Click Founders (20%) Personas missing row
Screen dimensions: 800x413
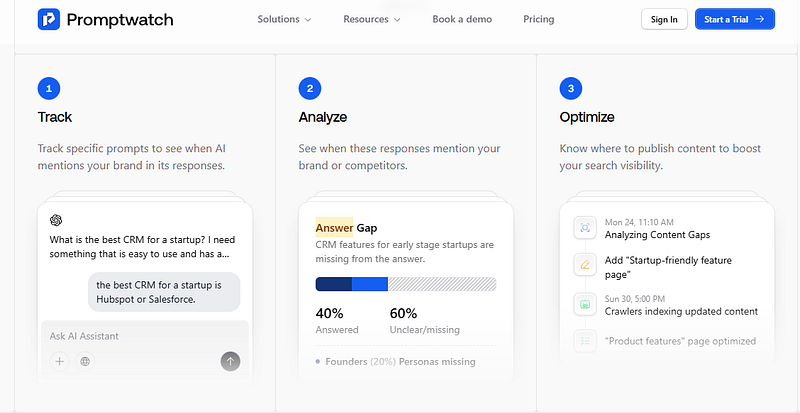tap(396, 361)
